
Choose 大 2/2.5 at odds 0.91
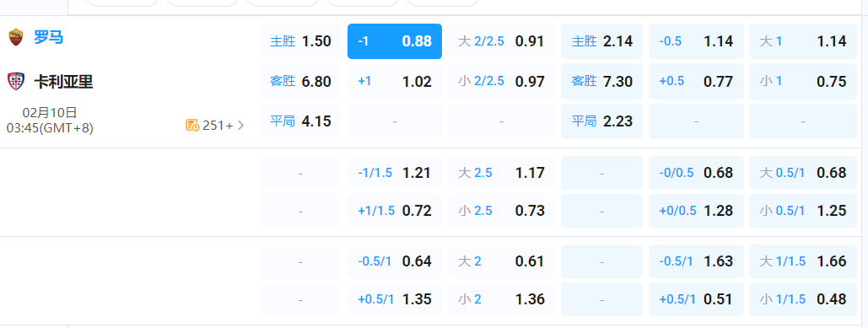tap(501, 41)
